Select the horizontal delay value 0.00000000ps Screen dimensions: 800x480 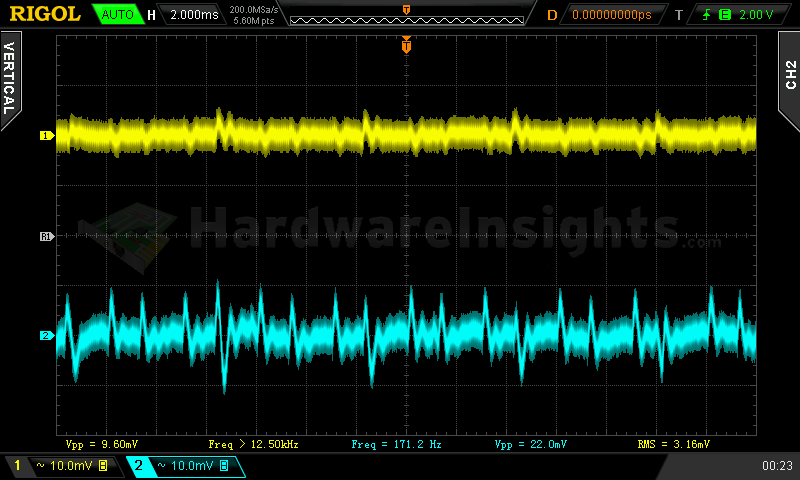610,15
